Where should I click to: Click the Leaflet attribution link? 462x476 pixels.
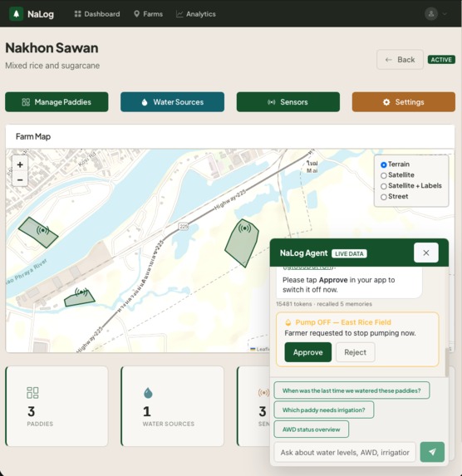[x=260, y=349]
